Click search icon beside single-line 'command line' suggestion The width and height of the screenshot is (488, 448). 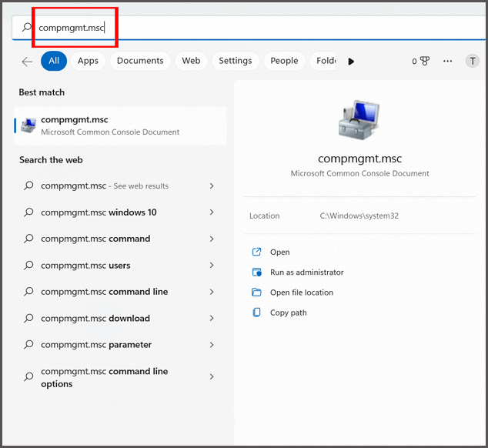click(x=28, y=292)
